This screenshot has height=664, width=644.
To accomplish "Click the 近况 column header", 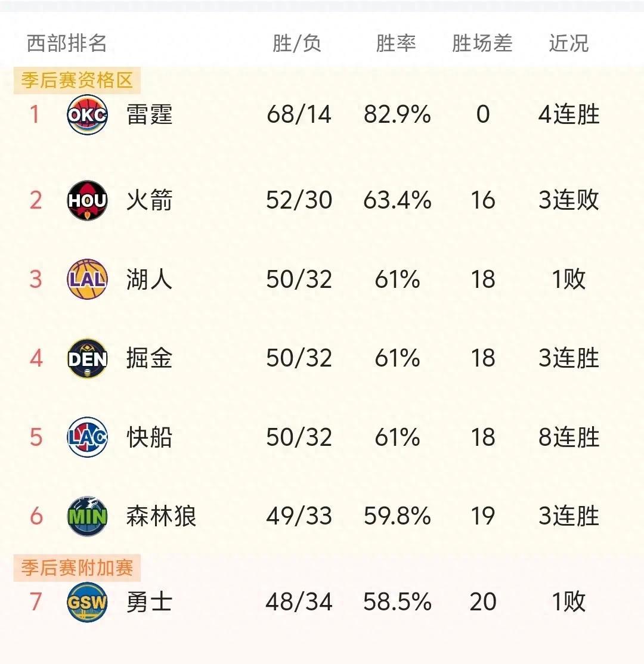I will [569, 43].
